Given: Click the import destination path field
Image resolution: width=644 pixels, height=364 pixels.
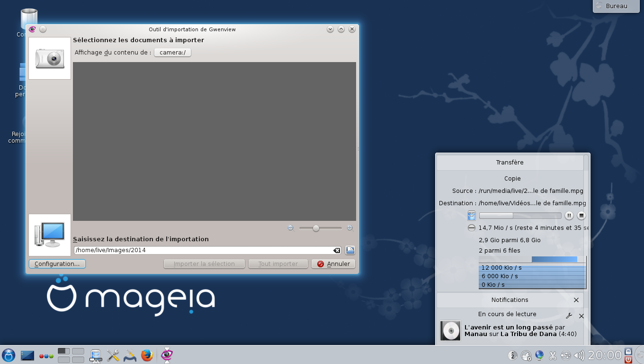Looking at the screenshot, I should click(208, 250).
